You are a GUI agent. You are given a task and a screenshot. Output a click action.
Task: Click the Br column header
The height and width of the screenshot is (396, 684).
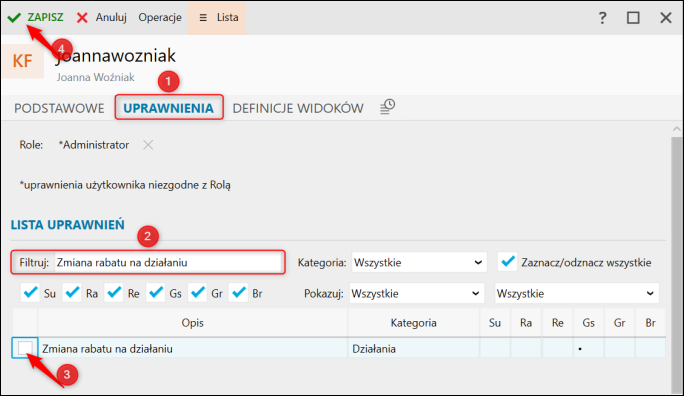650,323
